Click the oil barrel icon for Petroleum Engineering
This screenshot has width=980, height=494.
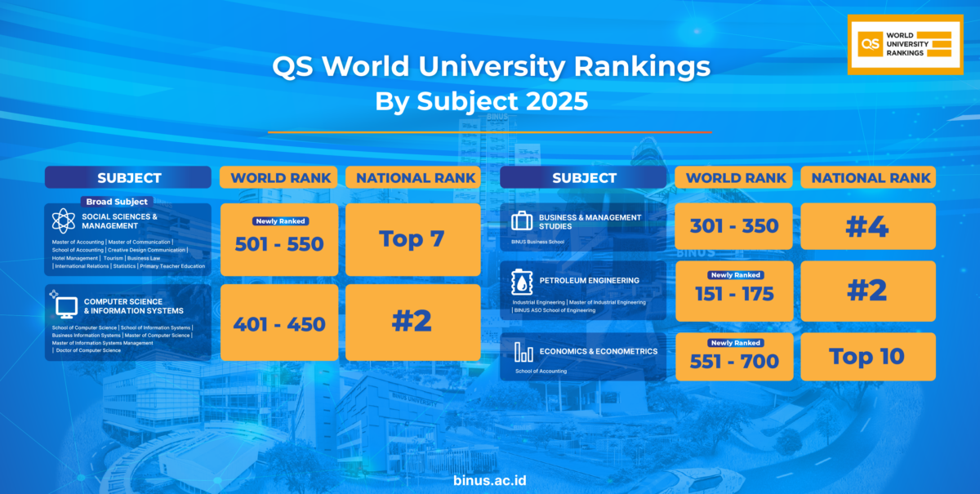point(521,283)
